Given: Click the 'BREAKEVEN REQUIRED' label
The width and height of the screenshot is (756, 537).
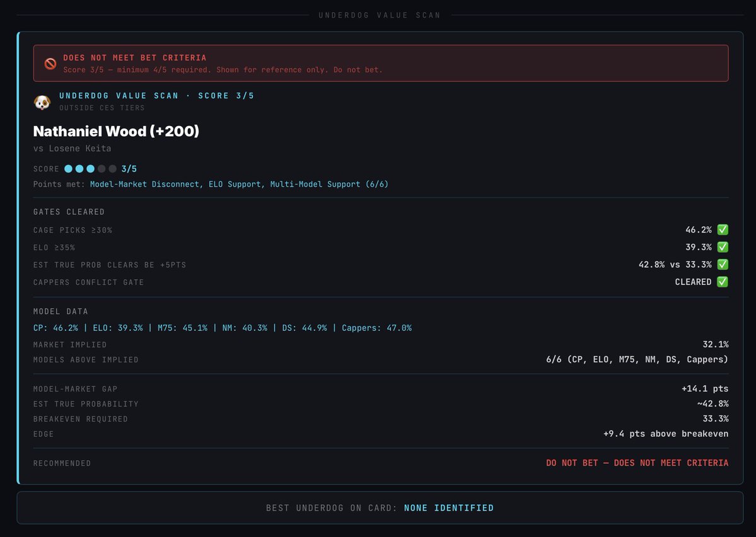Looking at the screenshot, I should pyautogui.click(x=81, y=419).
